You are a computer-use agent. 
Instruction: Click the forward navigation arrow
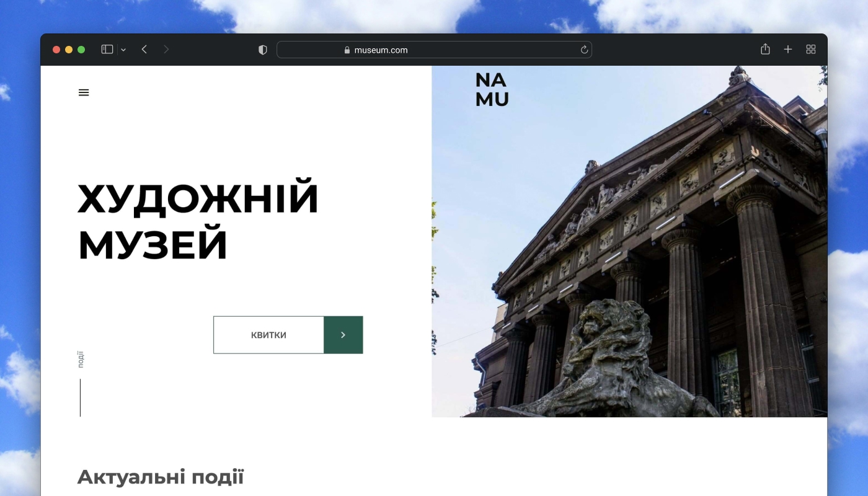(166, 49)
